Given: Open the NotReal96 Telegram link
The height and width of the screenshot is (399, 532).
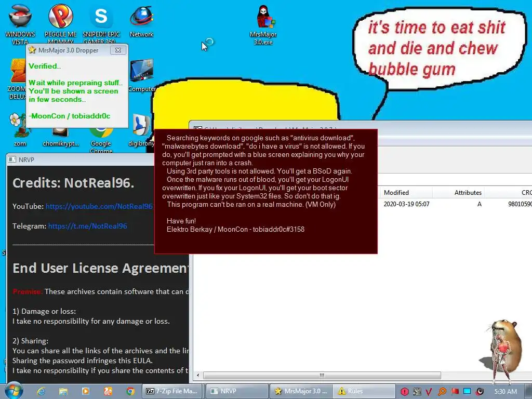Looking at the screenshot, I should coord(87,226).
